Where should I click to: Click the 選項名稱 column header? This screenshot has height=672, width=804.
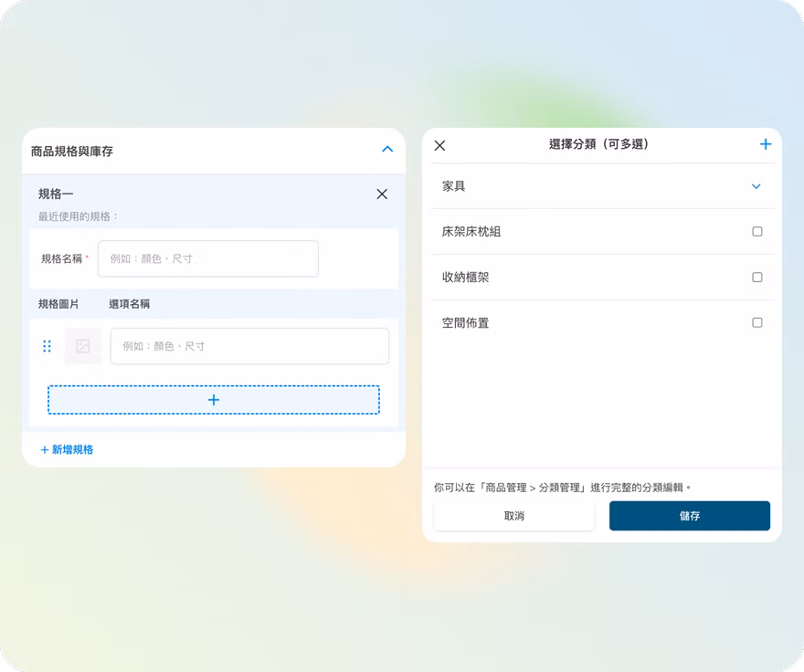(x=129, y=304)
